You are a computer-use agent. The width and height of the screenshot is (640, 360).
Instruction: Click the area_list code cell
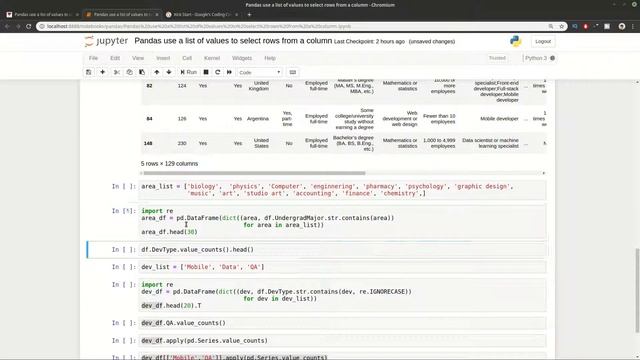coord(342,190)
